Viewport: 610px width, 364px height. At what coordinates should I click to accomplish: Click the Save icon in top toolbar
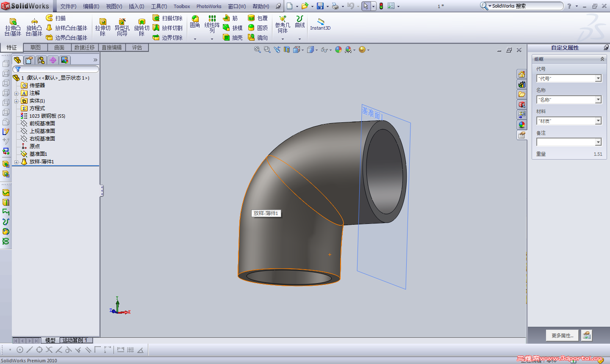click(x=320, y=6)
